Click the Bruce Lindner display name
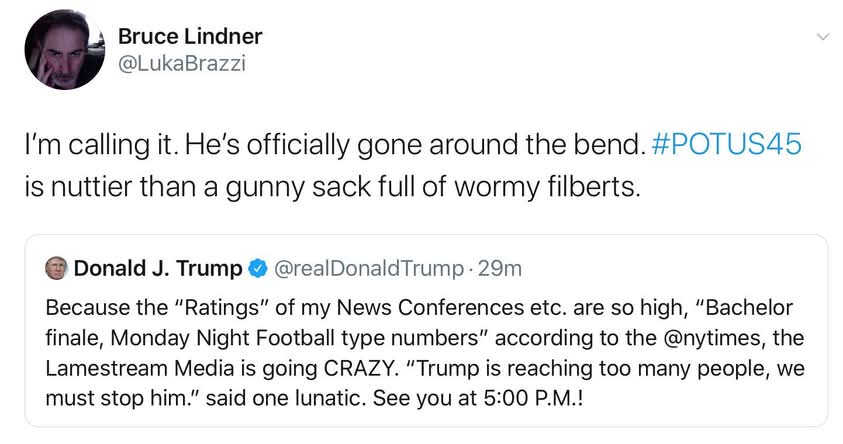The width and height of the screenshot is (843, 444). coord(190,37)
